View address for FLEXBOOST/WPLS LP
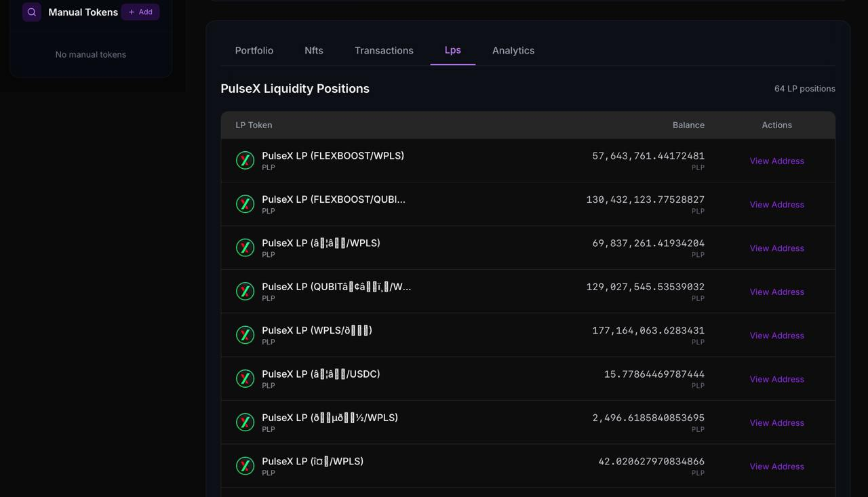Screen dimensions: 868x497 coord(776,161)
